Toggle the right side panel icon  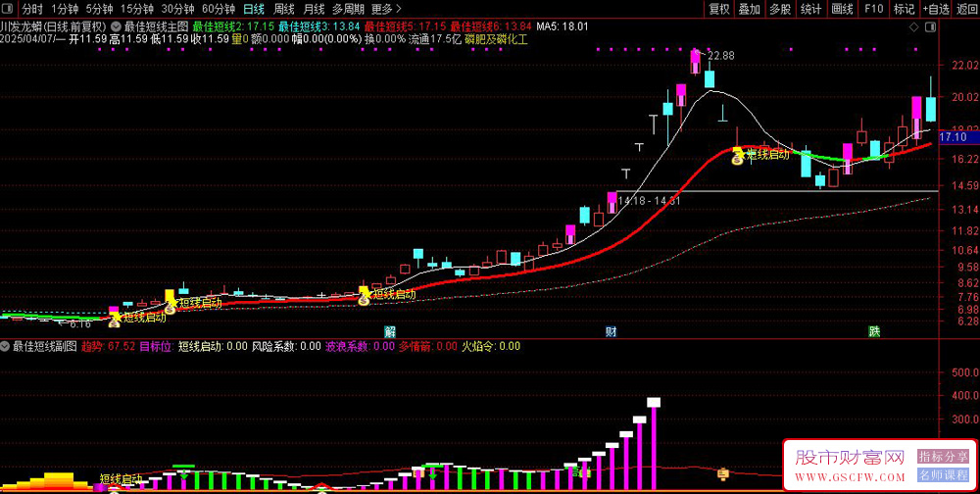click(x=931, y=26)
